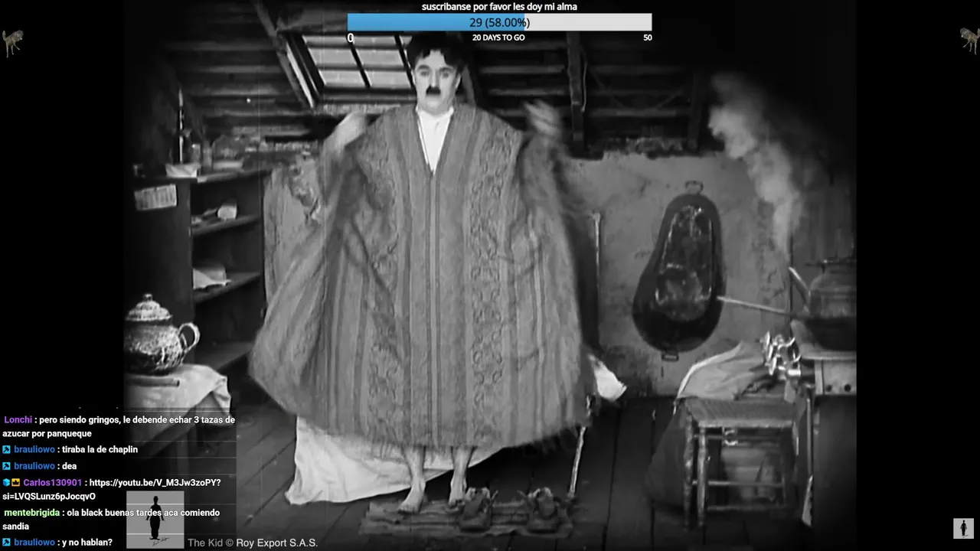980x551 pixels.
Task: Click the goal title 'suscribanse por favor les doy mi alma'
Action: pyautogui.click(x=499, y=7)
